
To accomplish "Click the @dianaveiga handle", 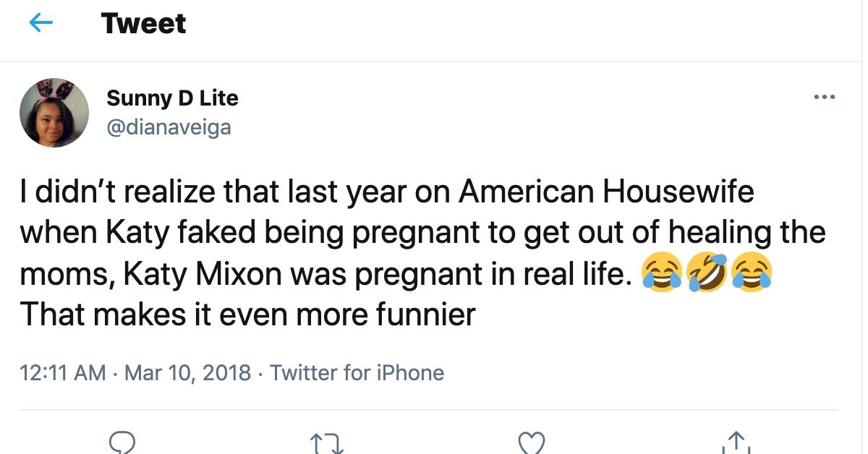I will (x=168, y=127).
